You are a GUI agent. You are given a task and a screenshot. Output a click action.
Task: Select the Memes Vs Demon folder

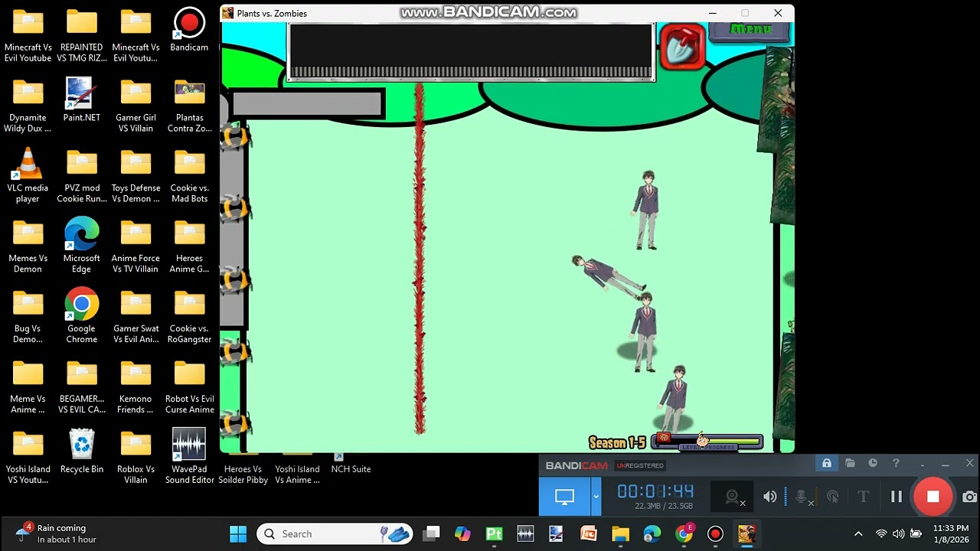28,246
